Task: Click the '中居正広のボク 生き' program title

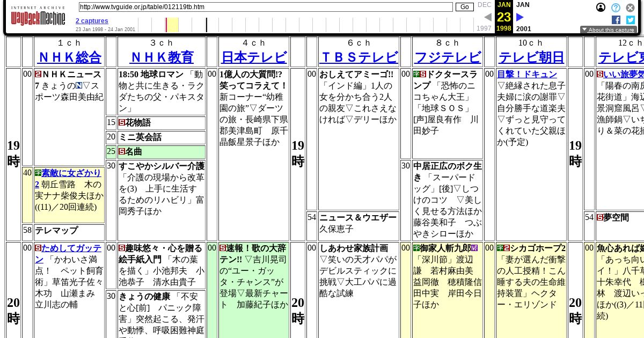Action: 448,172
